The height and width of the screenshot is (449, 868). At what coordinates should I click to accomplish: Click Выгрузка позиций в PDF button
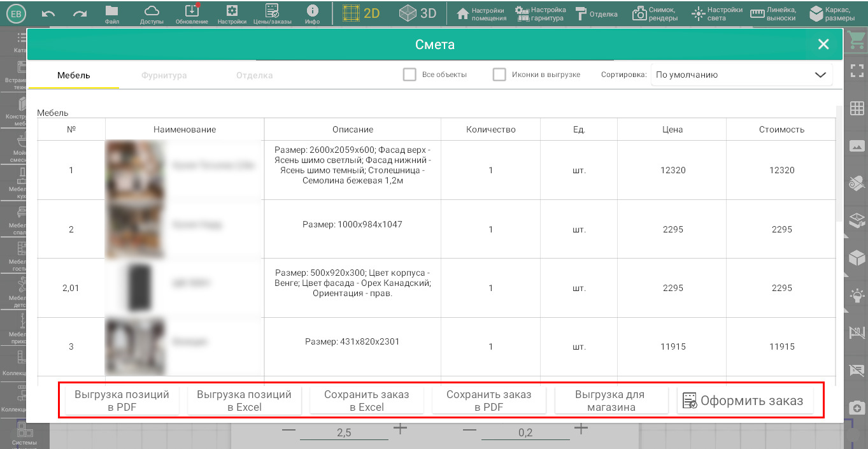[x=122, y=401]
